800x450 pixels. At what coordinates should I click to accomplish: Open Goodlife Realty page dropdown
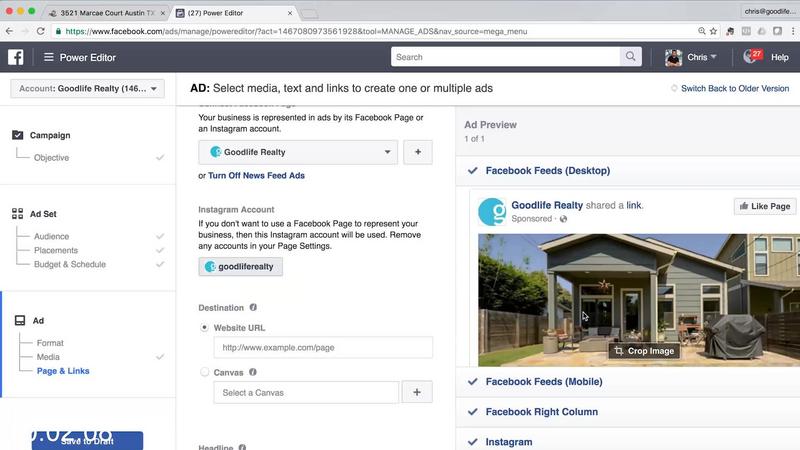(298, 152)
